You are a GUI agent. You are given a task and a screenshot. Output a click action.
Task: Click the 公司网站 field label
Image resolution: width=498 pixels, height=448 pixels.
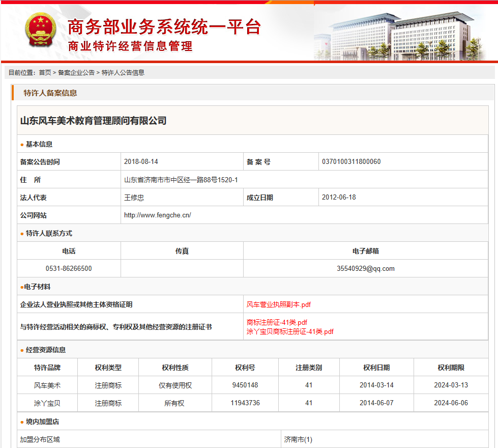click(34, 215)
